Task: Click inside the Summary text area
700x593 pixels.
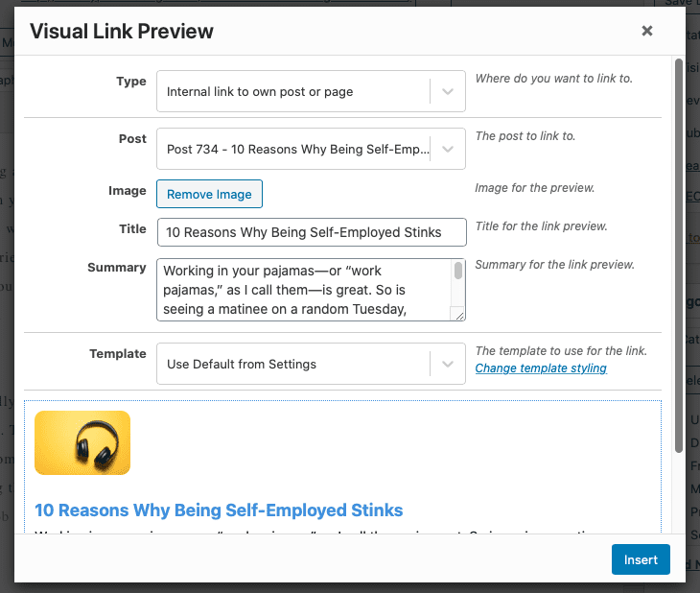Action: [x=304, y=290]
